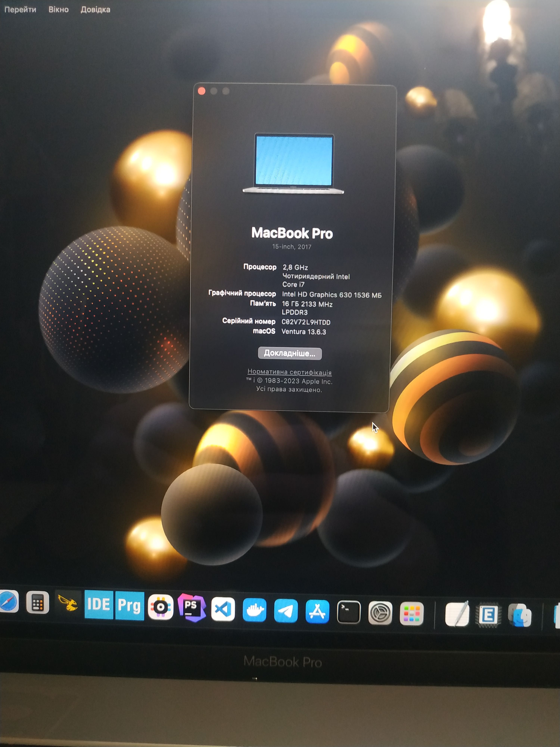This screenshot has height=747, width=560.
Task: Open Docker Desktop from the Dock
Action: (x=254, y=610)
